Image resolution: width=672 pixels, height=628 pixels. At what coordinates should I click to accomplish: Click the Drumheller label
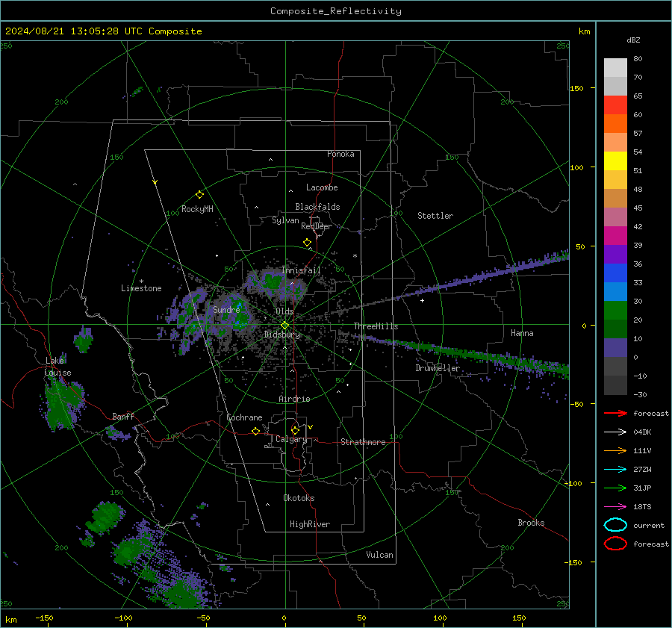[438, 368]
